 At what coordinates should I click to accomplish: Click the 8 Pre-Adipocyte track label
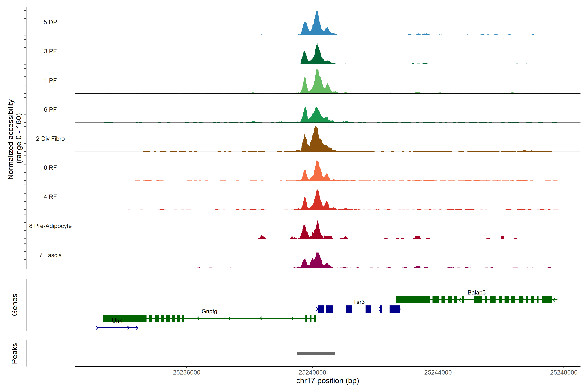tap(50, 226)
